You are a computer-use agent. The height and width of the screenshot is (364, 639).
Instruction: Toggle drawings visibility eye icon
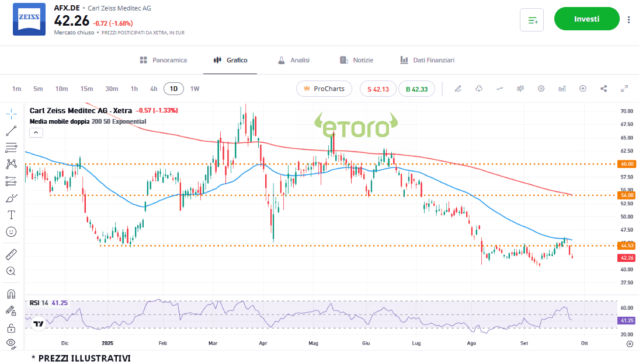coord(11,342)
